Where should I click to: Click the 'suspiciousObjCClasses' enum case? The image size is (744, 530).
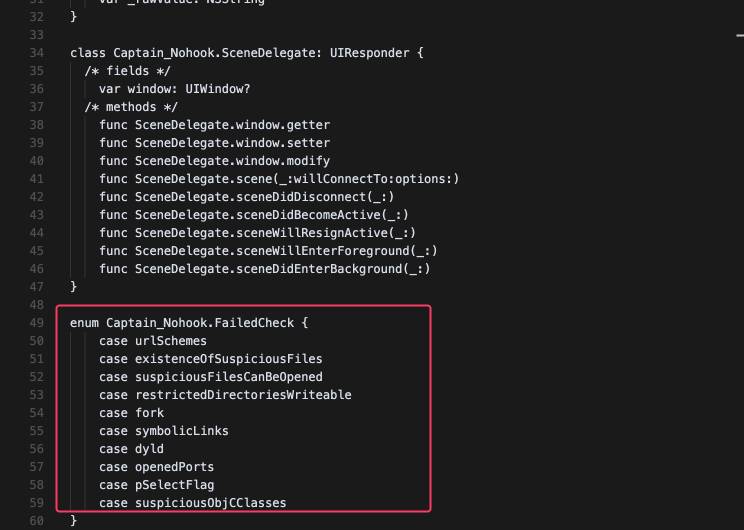[x=210, y=503]
